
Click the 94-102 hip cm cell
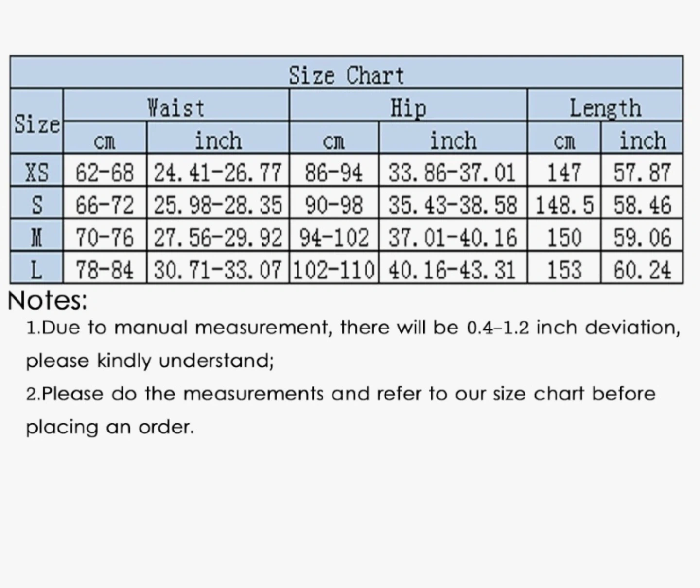tap(334, 238)
